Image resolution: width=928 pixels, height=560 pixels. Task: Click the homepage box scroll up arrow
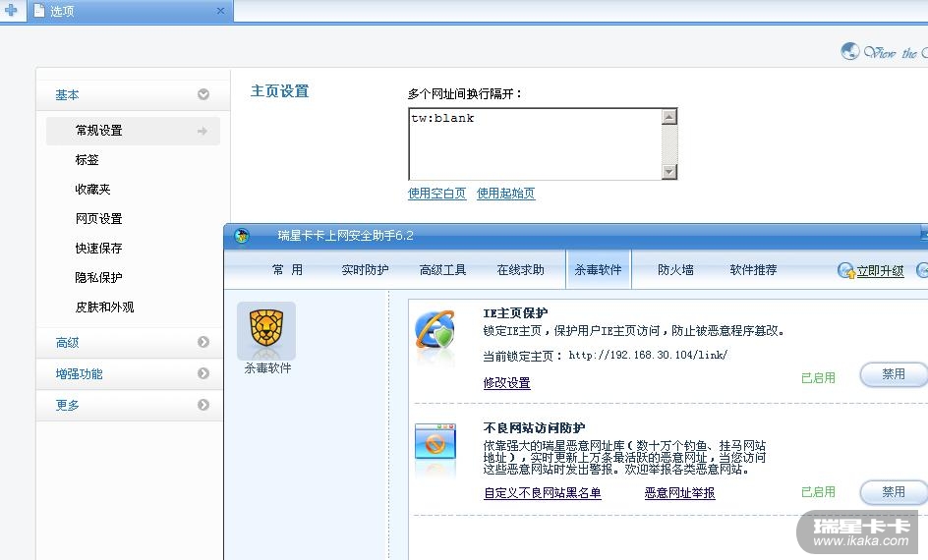[x=668, y=117]
